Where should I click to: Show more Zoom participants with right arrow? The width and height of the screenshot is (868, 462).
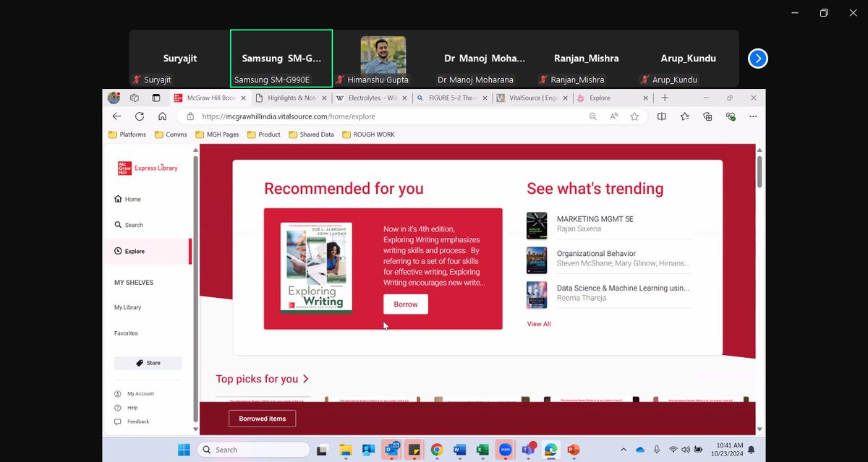757,59
